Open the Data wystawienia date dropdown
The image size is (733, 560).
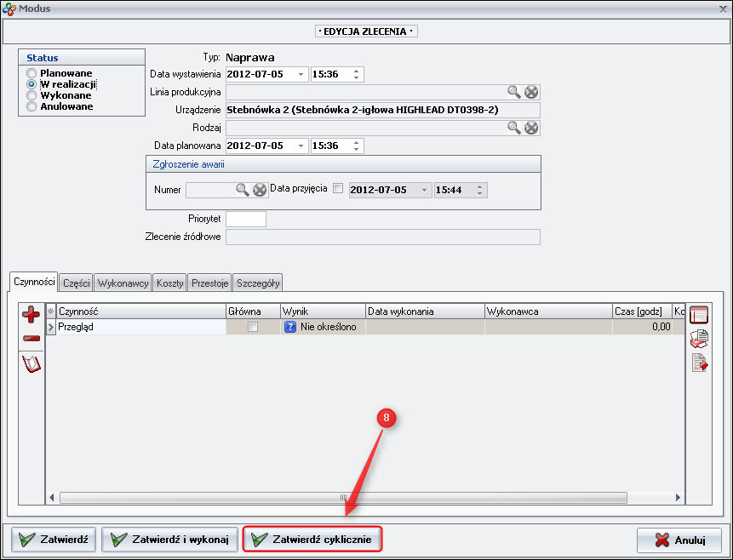pyautogui.click(x=301, y=74)
